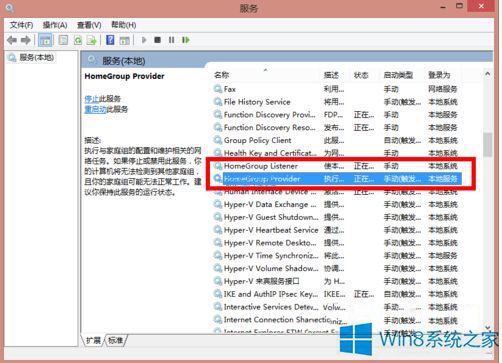Click the 服务 window title bar icon

[9, 7]
